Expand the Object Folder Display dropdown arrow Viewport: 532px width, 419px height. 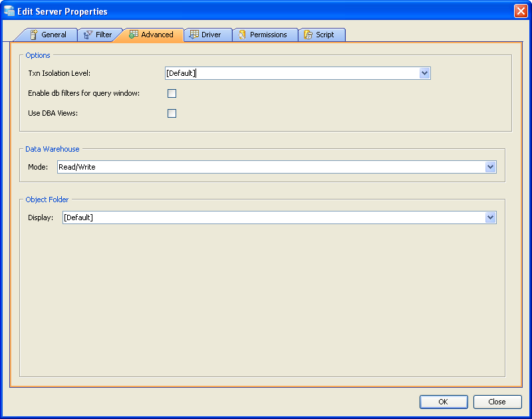click(x=490, y=217)
